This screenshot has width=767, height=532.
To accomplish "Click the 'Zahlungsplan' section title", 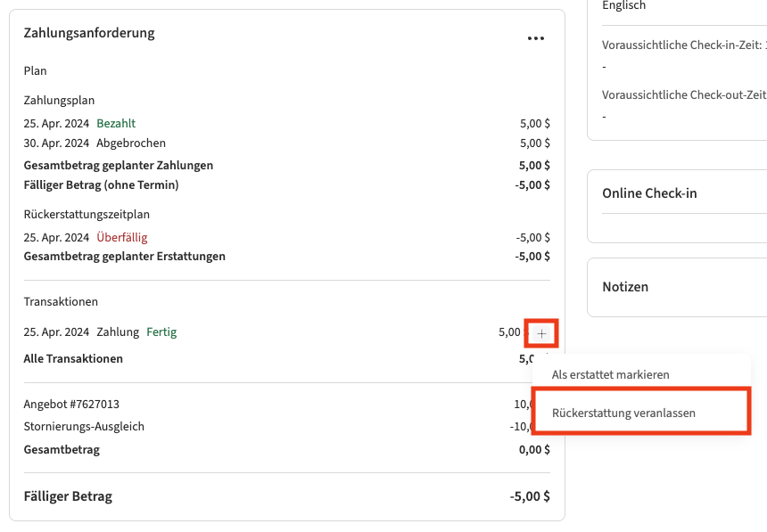I will point(59,101).
